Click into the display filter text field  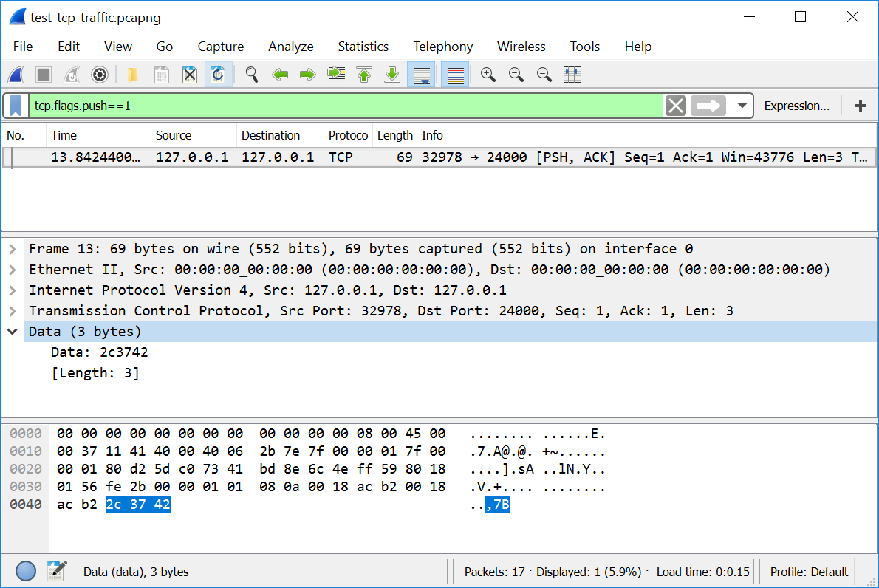point(340,106)
